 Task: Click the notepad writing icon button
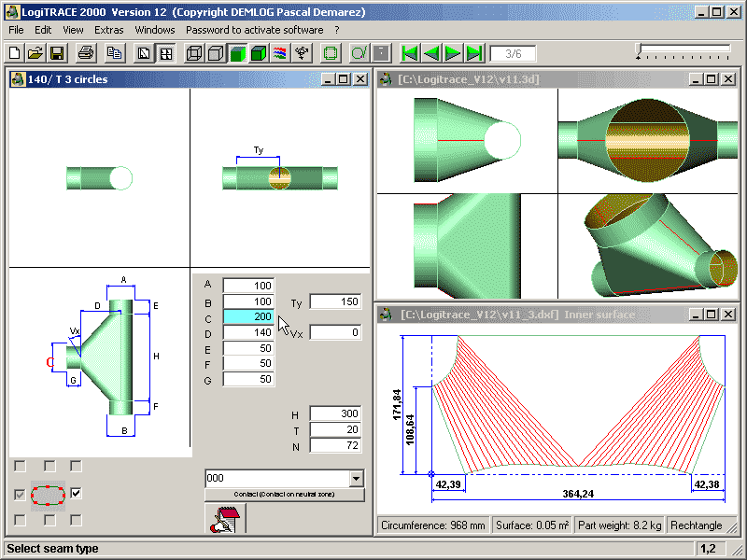click(x=225, y=519)
